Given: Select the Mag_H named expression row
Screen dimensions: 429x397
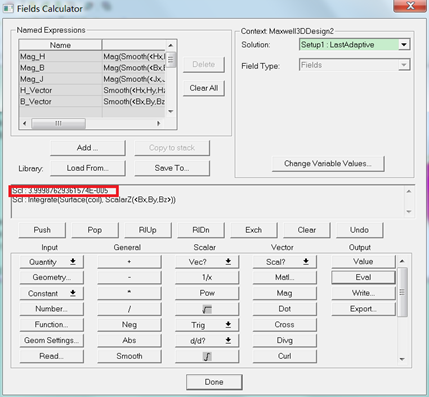Looking at the screenshot, I should click(x=92, y=57).
